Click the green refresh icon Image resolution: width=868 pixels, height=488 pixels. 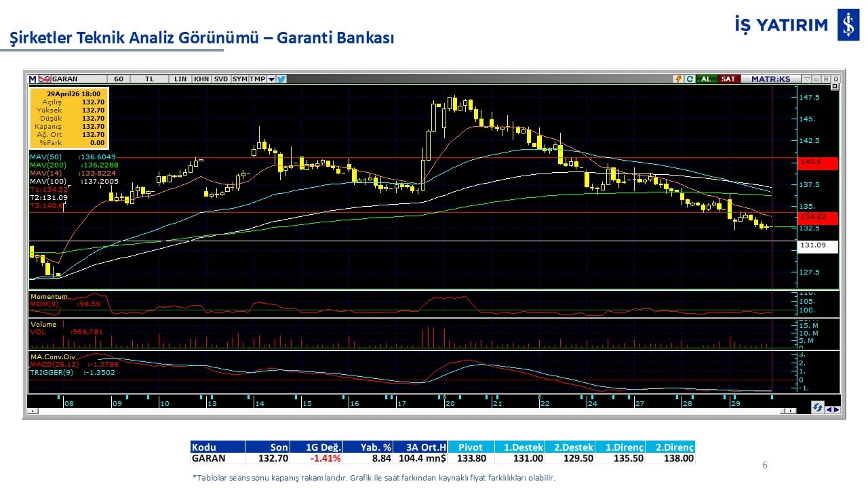click(x=690, y=79)
